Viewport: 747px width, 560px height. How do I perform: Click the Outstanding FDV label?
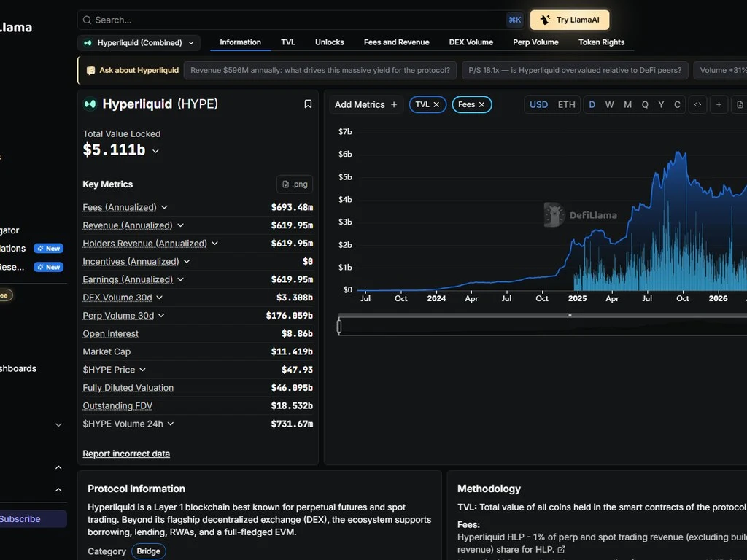(x=117, y=405)
